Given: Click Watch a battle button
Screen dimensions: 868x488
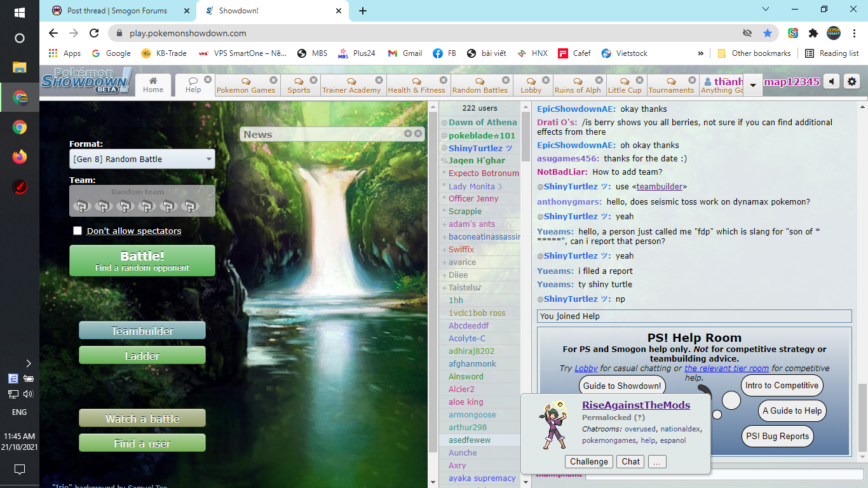Looking at the screenshot, I should click(142, 418).
